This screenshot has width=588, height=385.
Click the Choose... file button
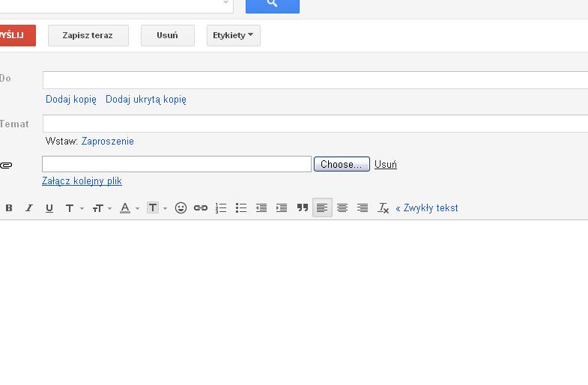342,164
